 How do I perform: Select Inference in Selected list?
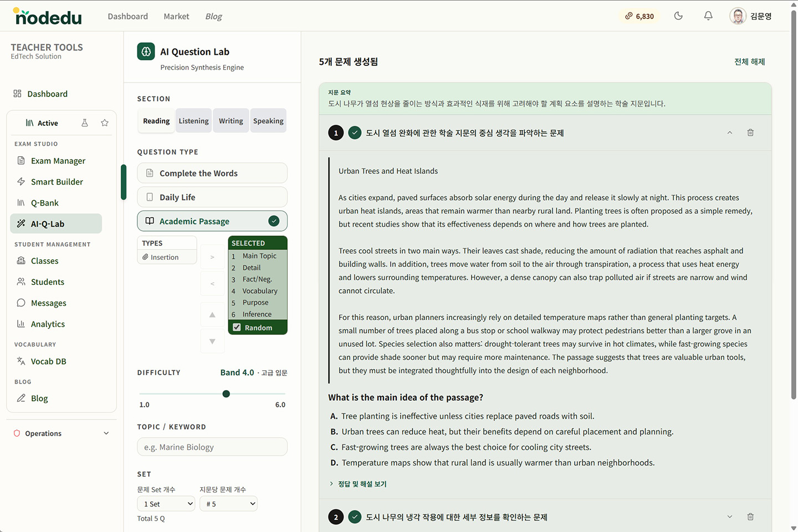[x=258, y=314]
